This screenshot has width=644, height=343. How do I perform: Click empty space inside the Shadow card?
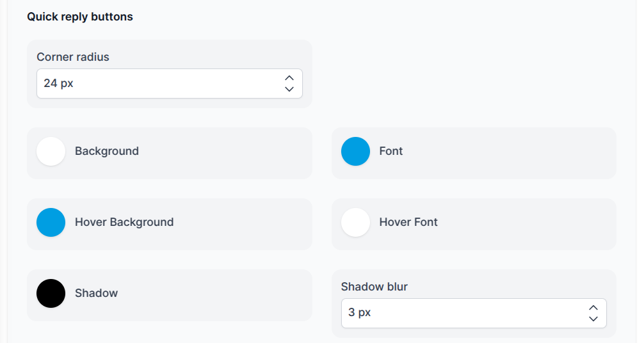coord(214,295)
